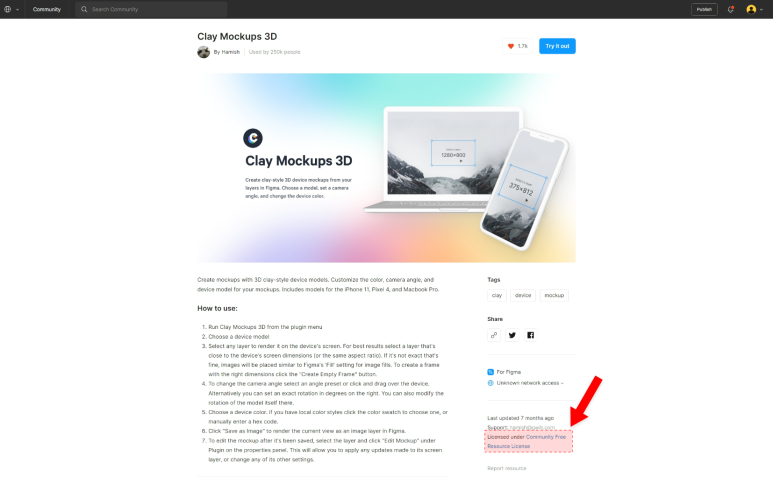Open Community Free Resource License link

(527, 442)
